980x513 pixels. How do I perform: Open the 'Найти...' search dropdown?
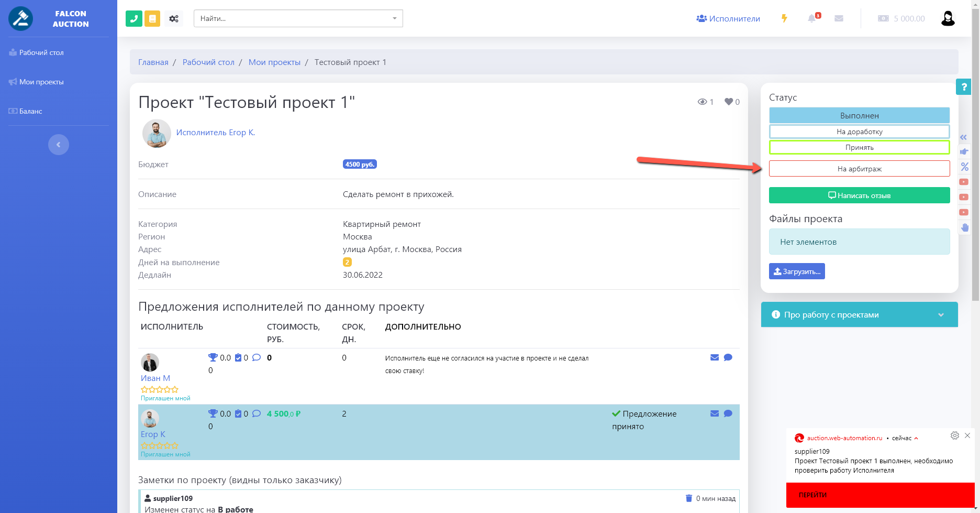pos(298,18)
